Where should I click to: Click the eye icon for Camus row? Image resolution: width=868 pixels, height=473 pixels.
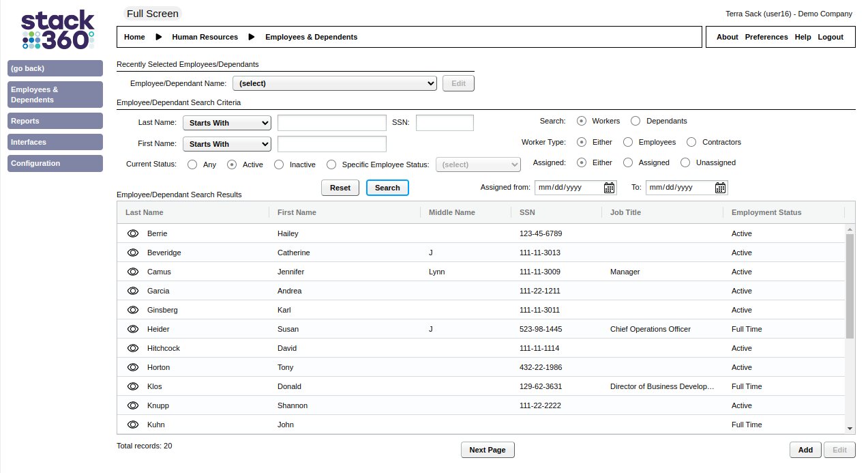pyautogui.click(x=133, y=272)
